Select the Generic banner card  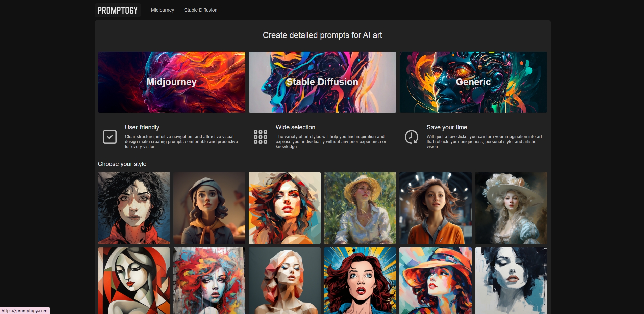473,82
